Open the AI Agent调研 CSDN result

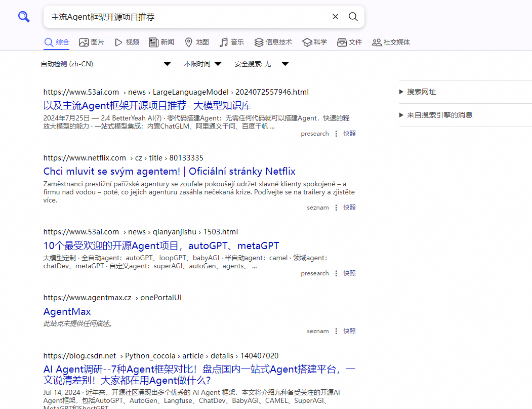coord(199,375)
